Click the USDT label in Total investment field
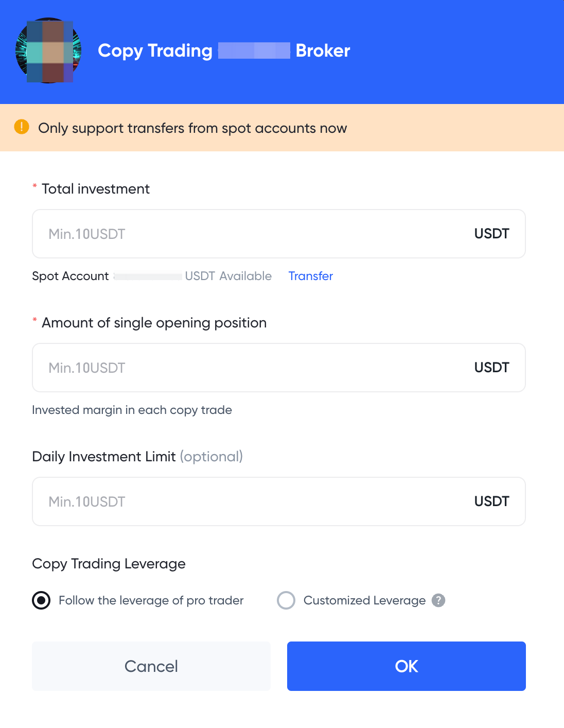 click(x=491, y=233)
